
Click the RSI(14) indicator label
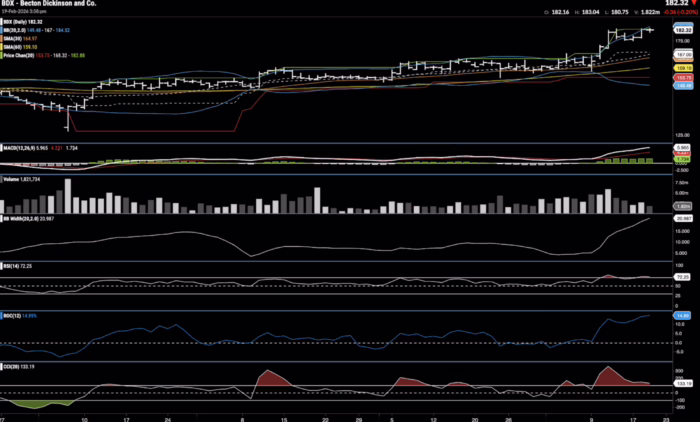[x=12, y=266]
